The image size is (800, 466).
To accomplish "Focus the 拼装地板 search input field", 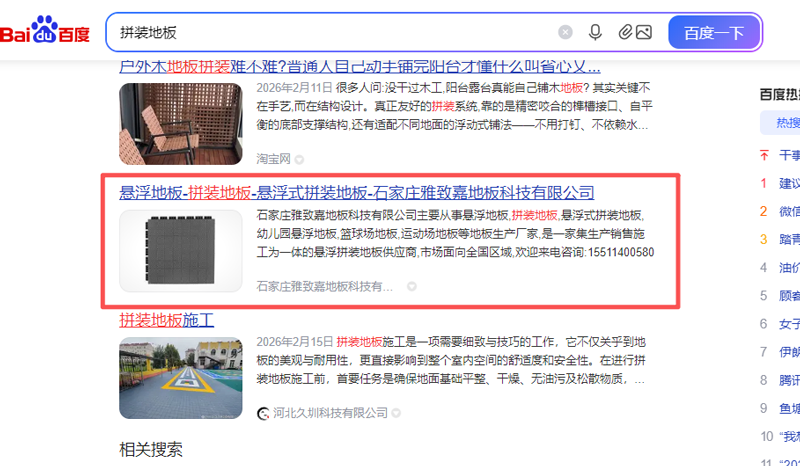I will coord(332,33).
